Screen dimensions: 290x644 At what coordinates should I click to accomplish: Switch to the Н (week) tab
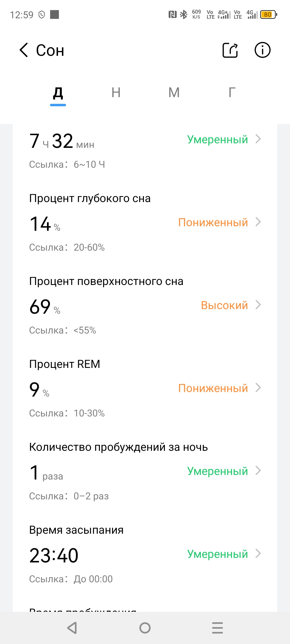pyautogui.click(x=116, y=93)
